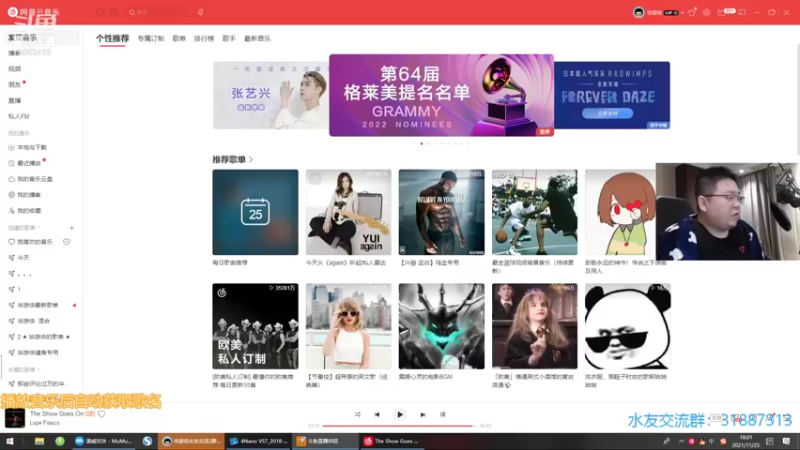This screenshot has height=450, width=800.
Task: Open the daily recommendation calendar card
Action: coord(255,212)
